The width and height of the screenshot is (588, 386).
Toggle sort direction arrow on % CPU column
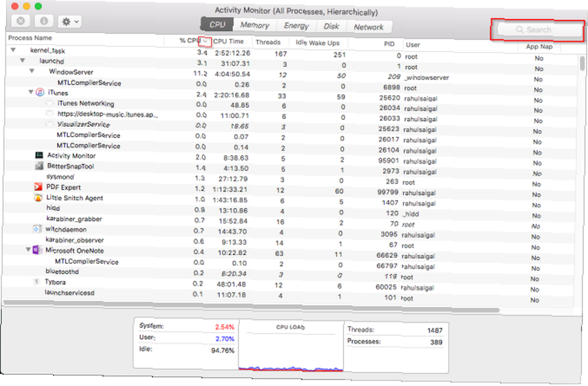[x=205, y=42]
